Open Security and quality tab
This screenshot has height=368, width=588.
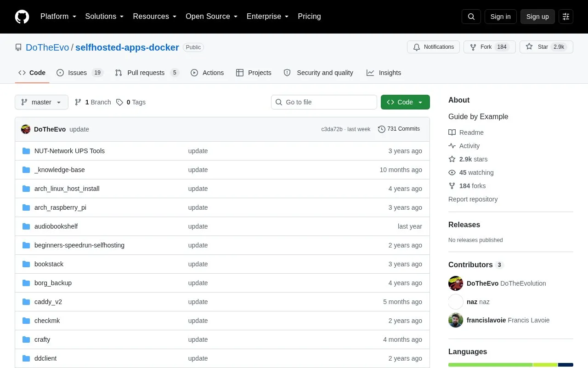tap(318, 73)
